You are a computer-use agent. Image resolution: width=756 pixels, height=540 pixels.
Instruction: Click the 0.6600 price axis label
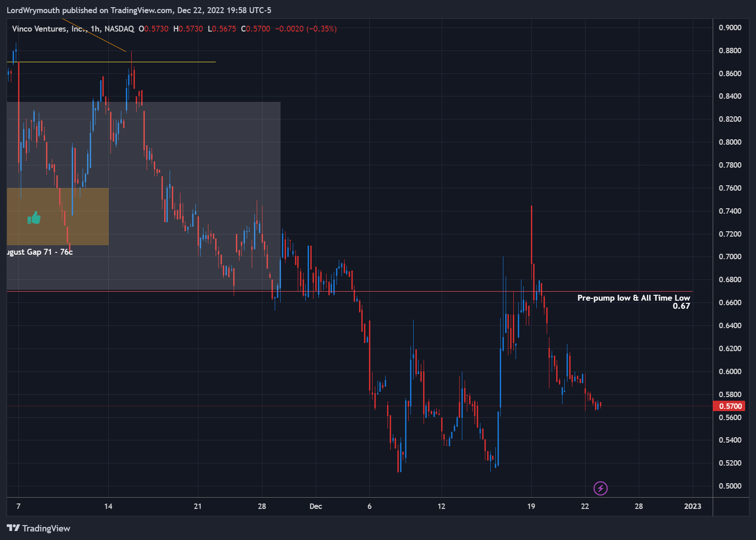click(730, 302)
